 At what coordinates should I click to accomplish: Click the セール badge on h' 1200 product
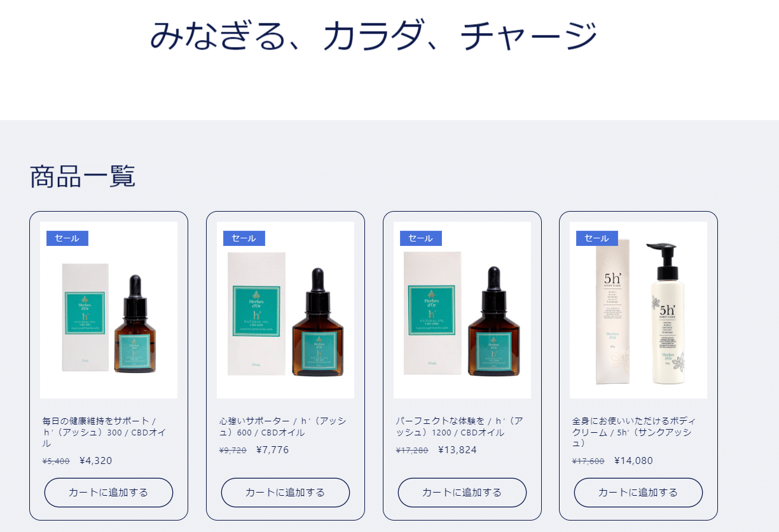click(421, 238)
